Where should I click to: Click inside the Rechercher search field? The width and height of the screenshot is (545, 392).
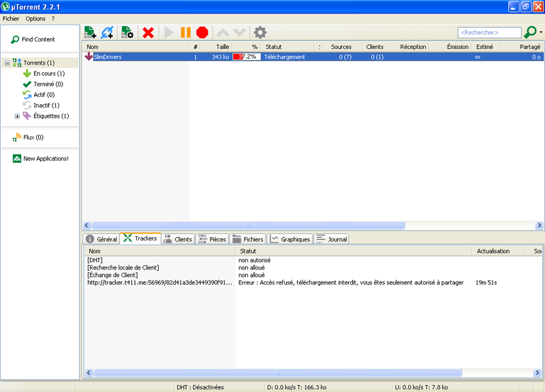488,32
